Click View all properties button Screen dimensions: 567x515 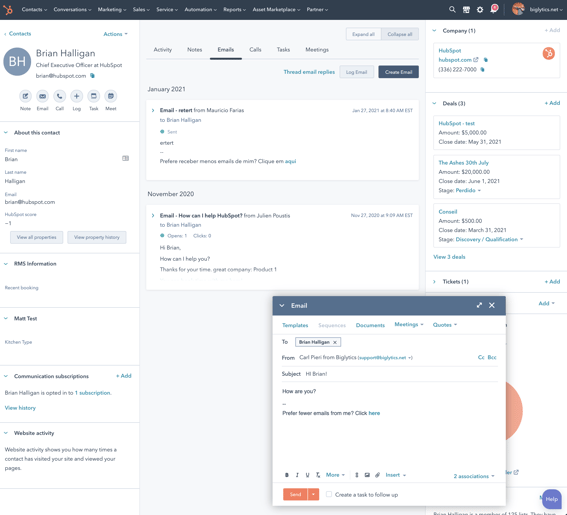tap(37, 238)
